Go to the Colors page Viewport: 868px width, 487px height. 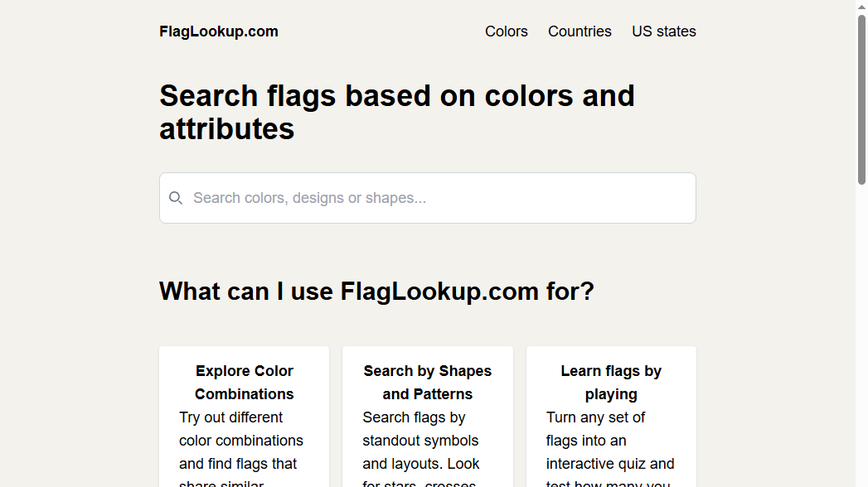[x=507, y=31]
